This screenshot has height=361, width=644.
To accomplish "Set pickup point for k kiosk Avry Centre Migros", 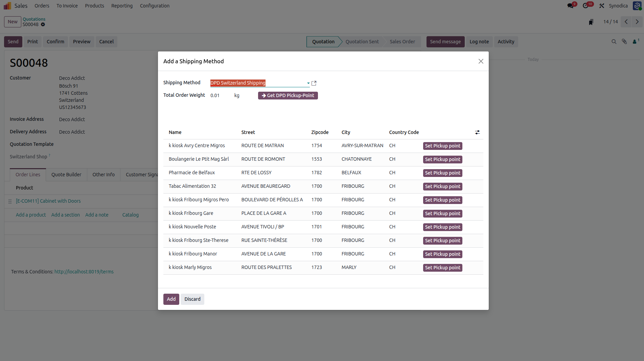I will pos(442,146).
